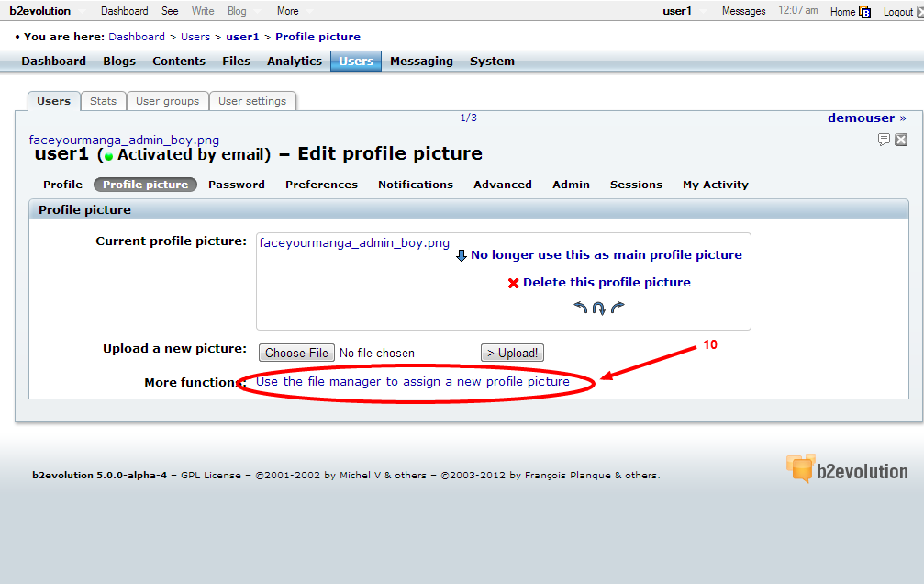Open the Preferences tab
The width and height of the screenshot is (924, 584).
(321, 185)
